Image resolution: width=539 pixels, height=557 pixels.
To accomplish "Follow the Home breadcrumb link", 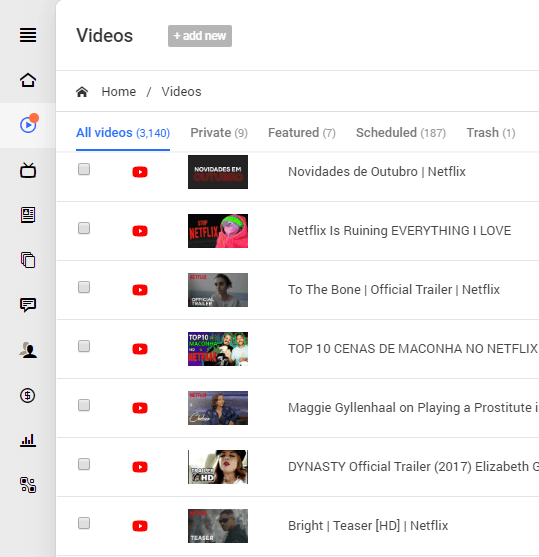I will 119,92.
